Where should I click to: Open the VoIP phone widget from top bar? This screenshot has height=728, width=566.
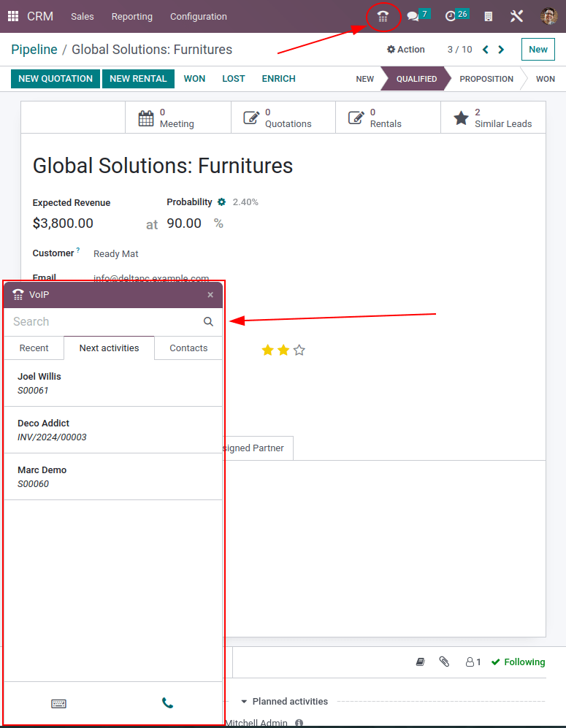[383, 15]
